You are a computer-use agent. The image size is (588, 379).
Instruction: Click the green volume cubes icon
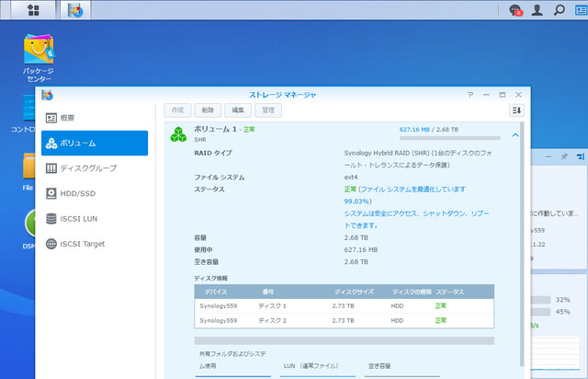click(x=178, y=134)
